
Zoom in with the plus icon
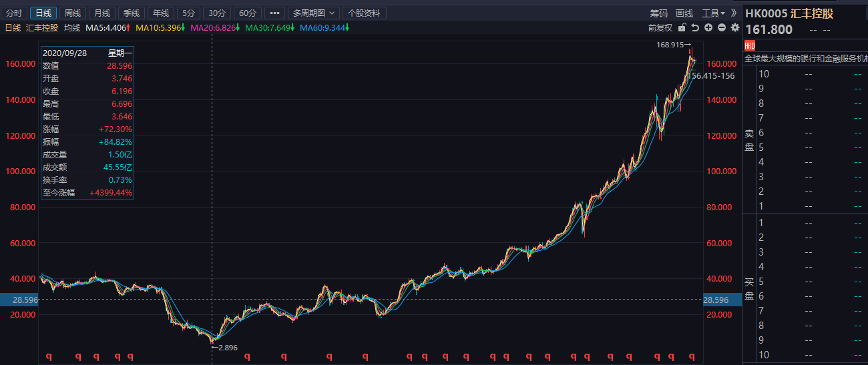coord(708,27)
